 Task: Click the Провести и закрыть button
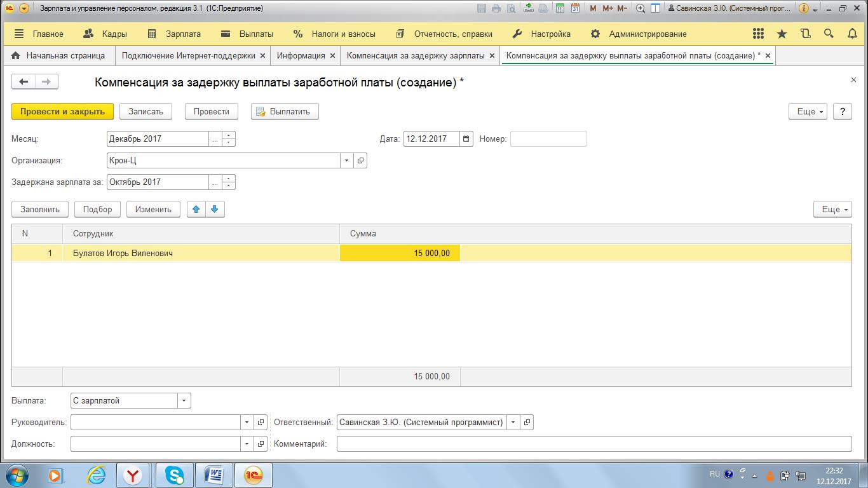(62, 111)
